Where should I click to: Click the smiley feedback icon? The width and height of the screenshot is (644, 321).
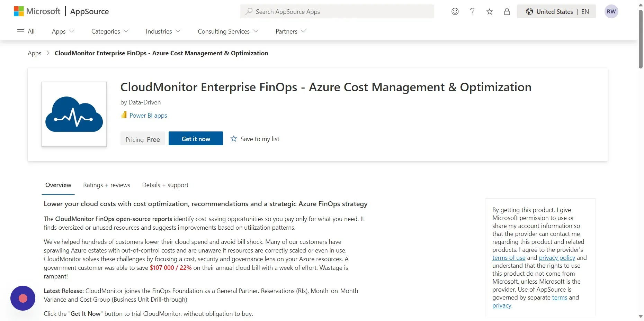click(x=455, y=11)
